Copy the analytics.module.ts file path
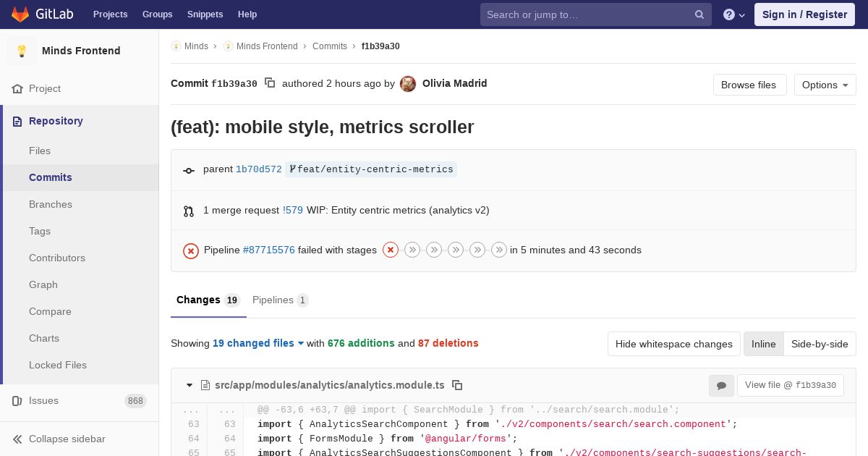The image size is (868, 456). coord(457,385)
